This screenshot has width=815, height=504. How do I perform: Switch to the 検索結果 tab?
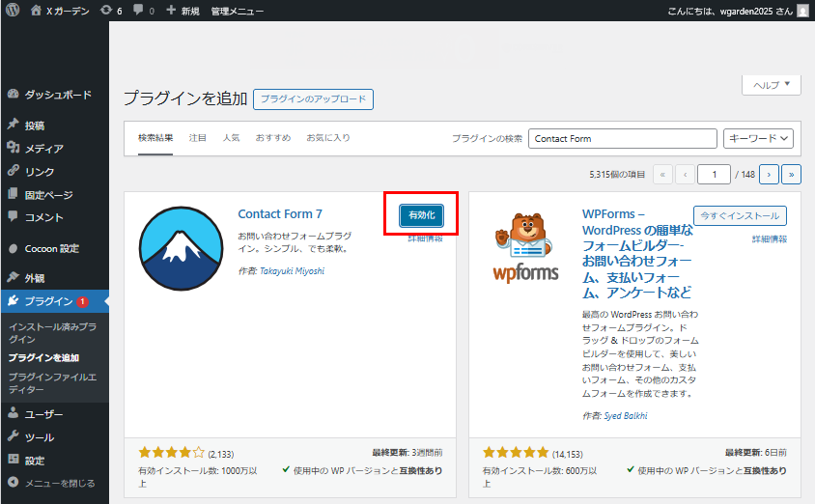[x=155, y=138]
